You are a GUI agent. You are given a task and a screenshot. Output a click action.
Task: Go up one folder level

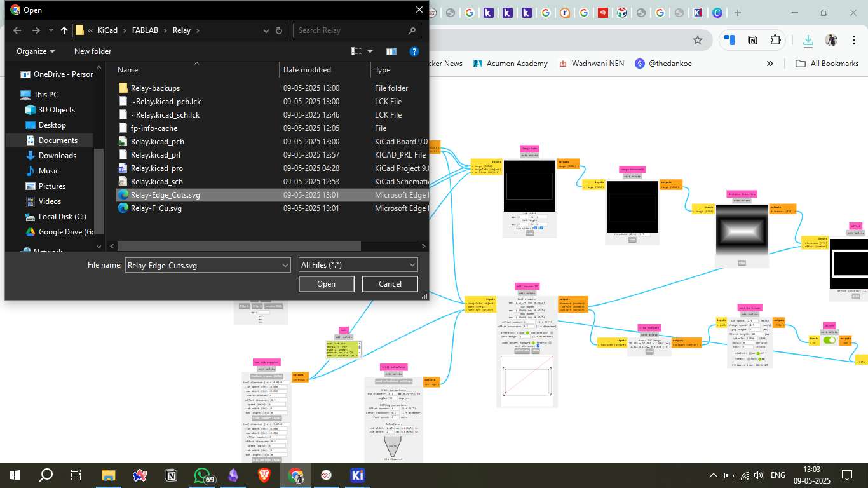pyautogui.click(x=64, y=30)
